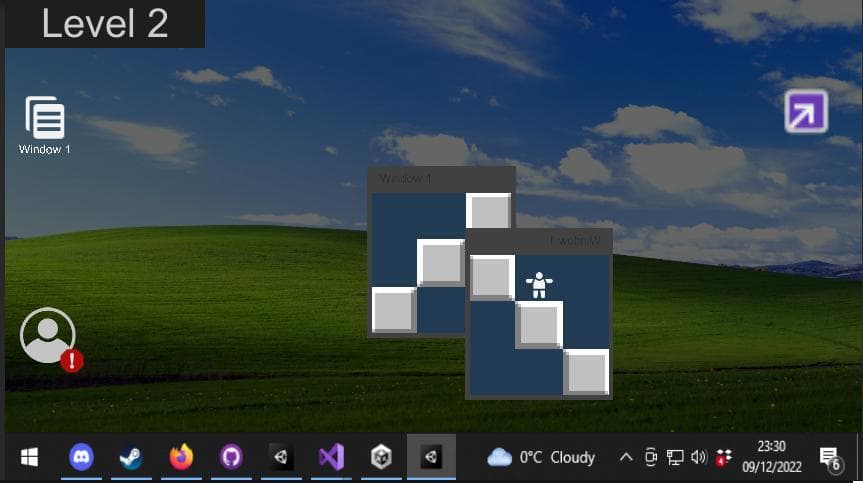Open the cloudy weather widget icon
This screenshot has width=863, height=483.
pos(499,457)
